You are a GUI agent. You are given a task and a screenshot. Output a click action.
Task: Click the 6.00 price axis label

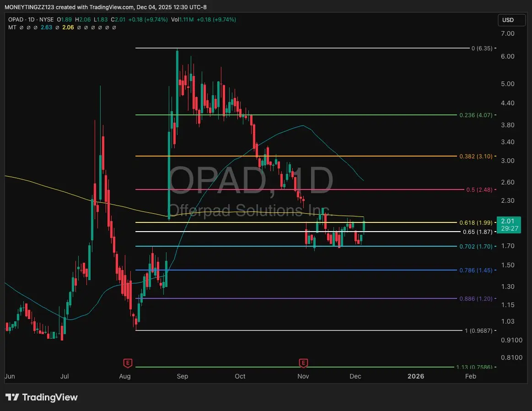[x=508, y=56]
